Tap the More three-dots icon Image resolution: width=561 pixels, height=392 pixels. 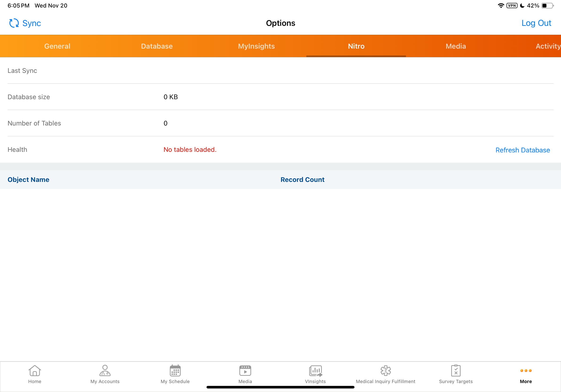point(526,371)
